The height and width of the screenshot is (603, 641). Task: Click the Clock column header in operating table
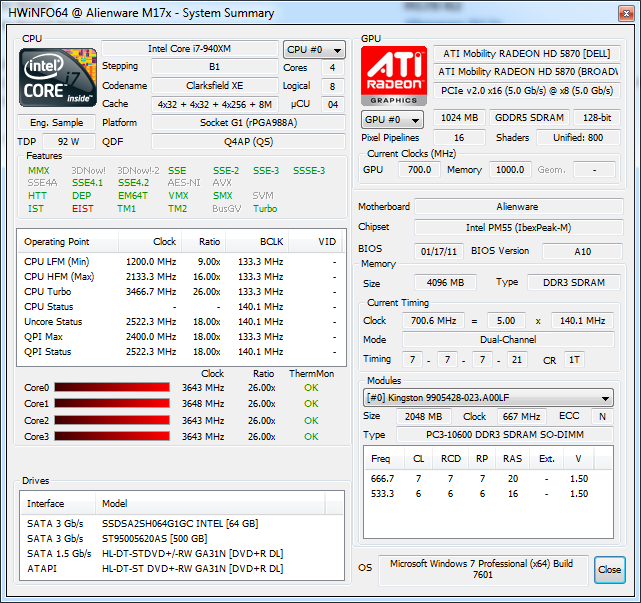coord(150,242)
